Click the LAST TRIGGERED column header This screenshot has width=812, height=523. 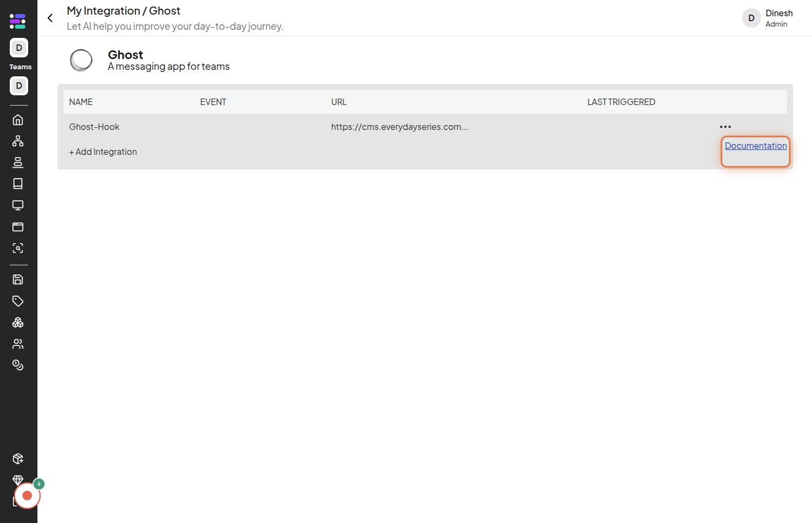pyautogui.click(x=621, y=102)
